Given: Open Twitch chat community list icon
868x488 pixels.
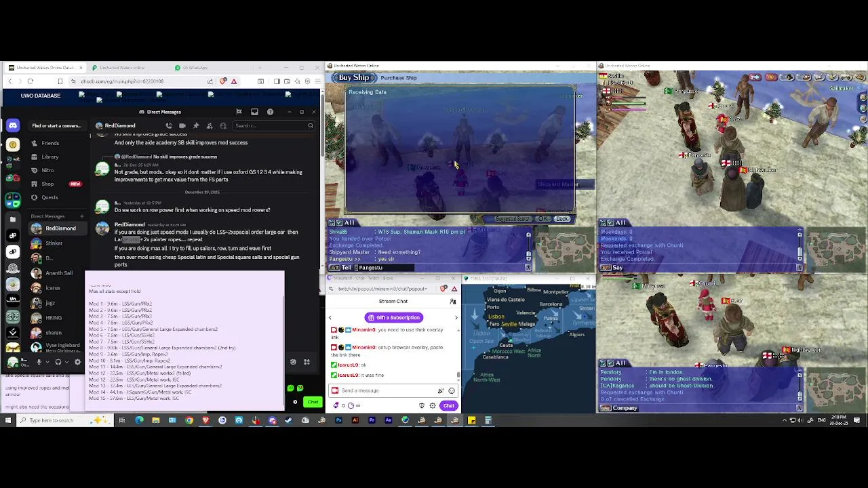Looking at the screenshot, I should point(453,302).
